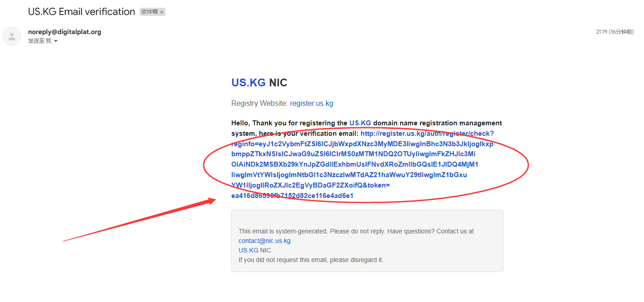
Task: Click the 发送至 我 recipient text
Action: point(39,41)
